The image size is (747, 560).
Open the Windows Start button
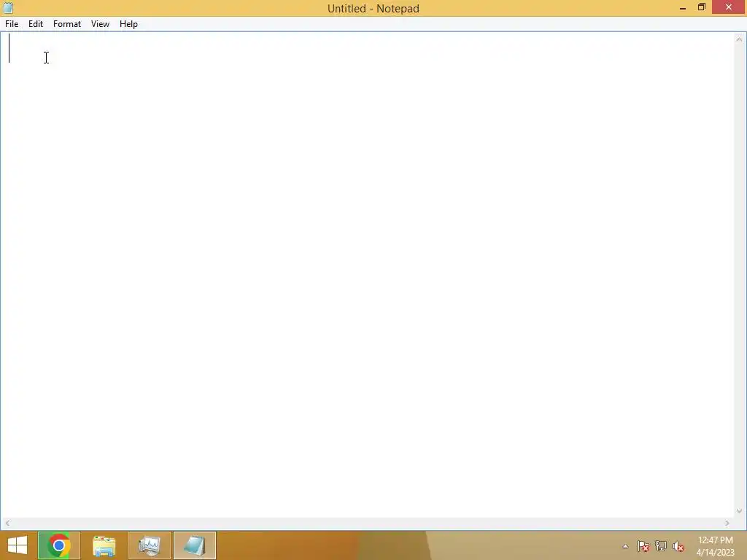click(18, 545)
